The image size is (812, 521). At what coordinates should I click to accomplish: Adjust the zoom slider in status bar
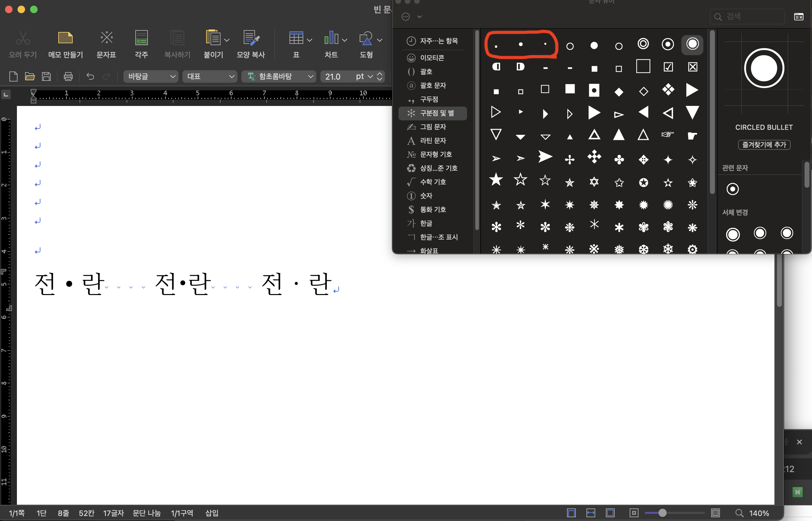(x=662, y=513)
